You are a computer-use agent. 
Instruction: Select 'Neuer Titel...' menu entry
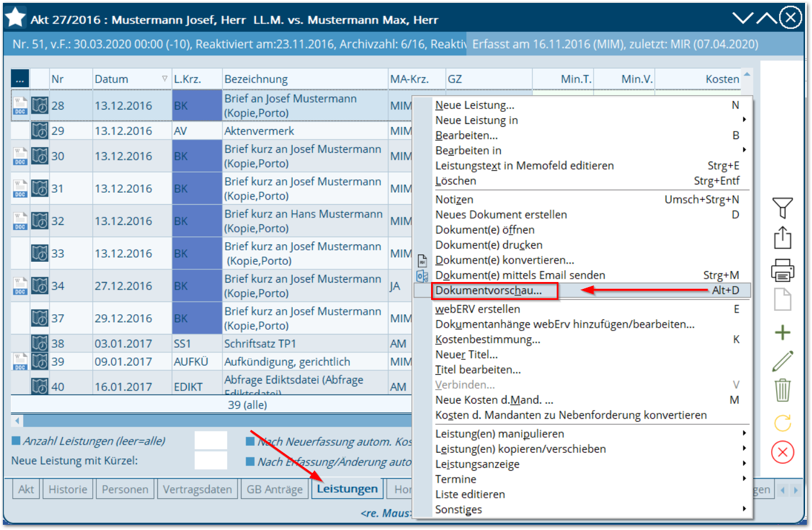pos(582,354)
